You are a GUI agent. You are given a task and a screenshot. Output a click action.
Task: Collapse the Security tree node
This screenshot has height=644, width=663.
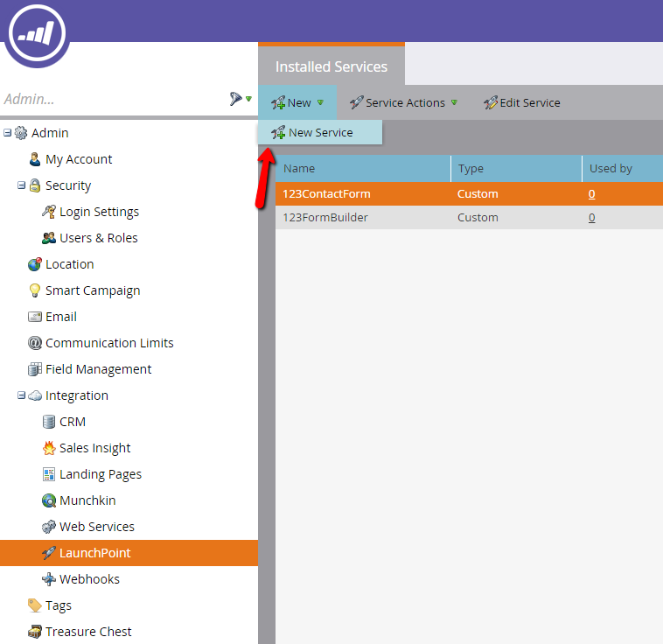(21, 185)
